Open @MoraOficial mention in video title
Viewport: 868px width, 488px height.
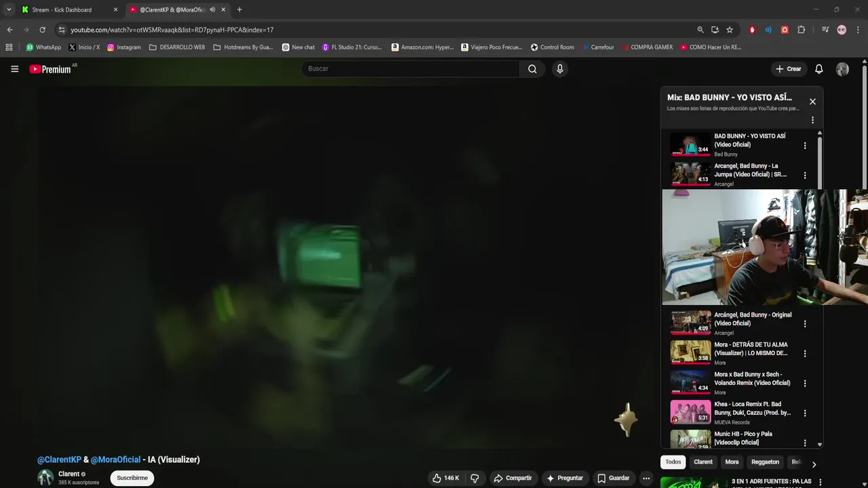coord(116,460)
